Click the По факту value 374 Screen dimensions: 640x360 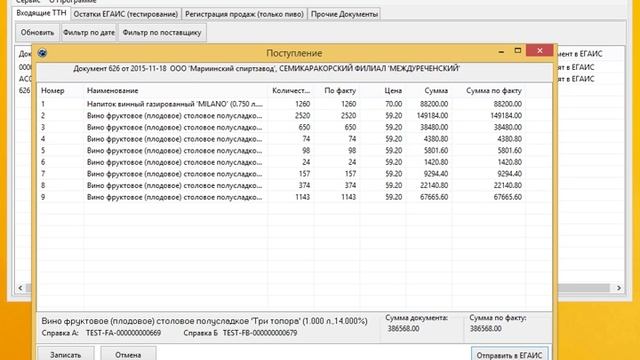coord(350,185)
